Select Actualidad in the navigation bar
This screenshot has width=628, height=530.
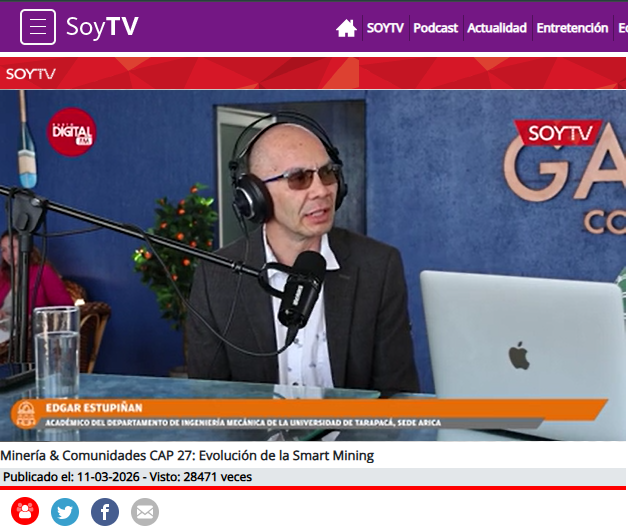[x=497, y=28]
